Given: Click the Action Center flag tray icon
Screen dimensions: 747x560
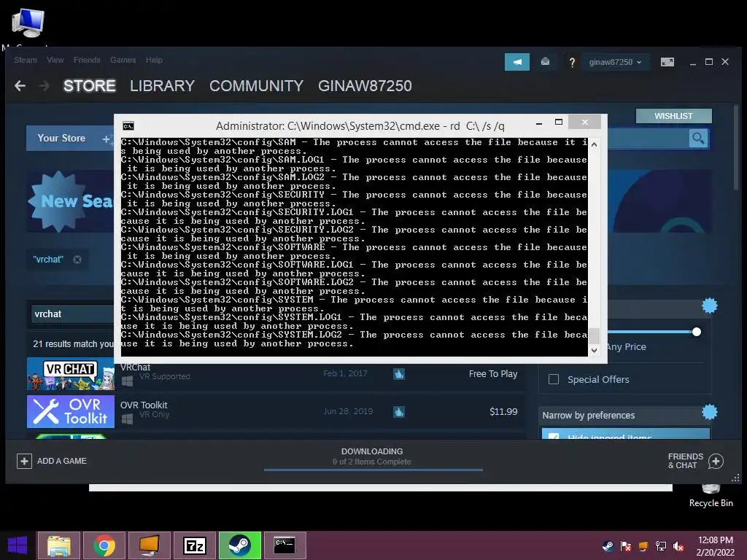Looking at the screenshot, I should click(625, 546).
